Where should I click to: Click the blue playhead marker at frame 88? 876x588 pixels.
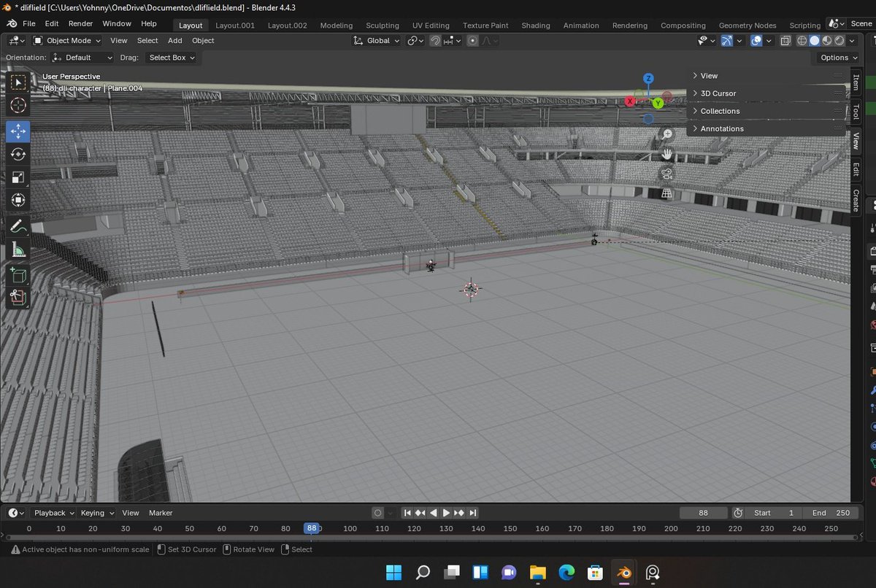[x=312, y=528]
